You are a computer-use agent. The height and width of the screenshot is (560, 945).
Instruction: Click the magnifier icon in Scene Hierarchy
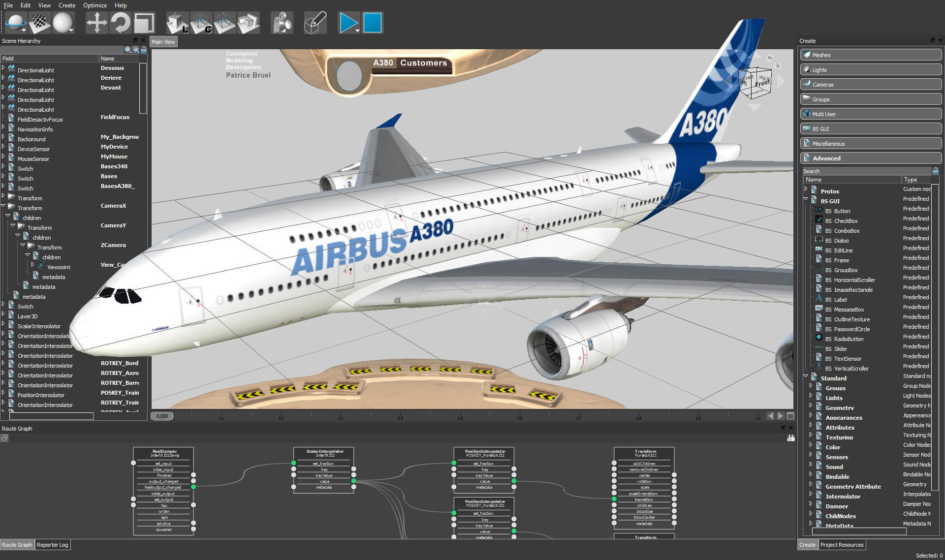coord(128,50)
